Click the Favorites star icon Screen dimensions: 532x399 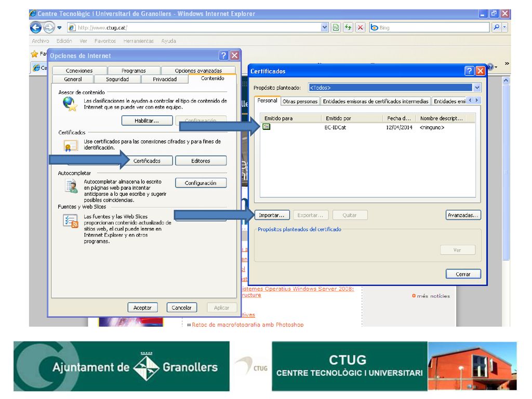pos(34,54)
